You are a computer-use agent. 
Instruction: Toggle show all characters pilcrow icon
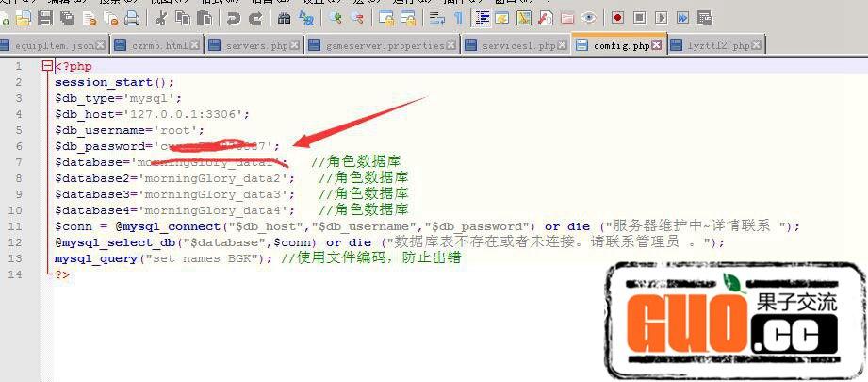point(459,18)
